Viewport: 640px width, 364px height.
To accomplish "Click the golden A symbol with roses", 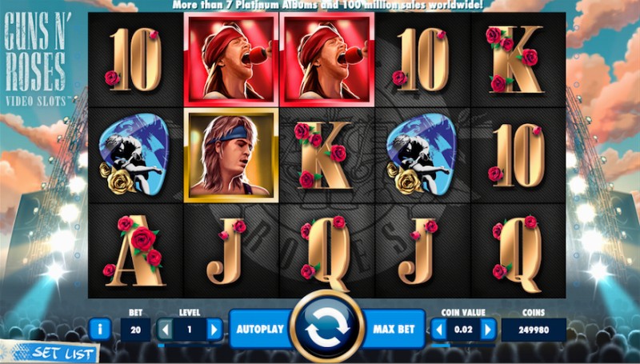I will (x=136, y=250).
